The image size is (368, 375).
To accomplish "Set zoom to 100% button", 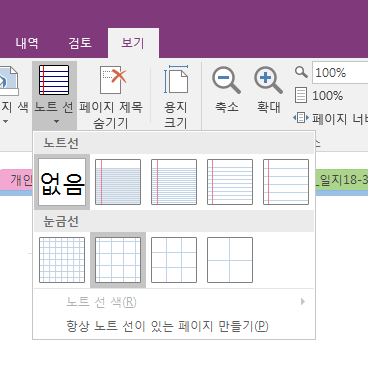I will click(319, 95).
